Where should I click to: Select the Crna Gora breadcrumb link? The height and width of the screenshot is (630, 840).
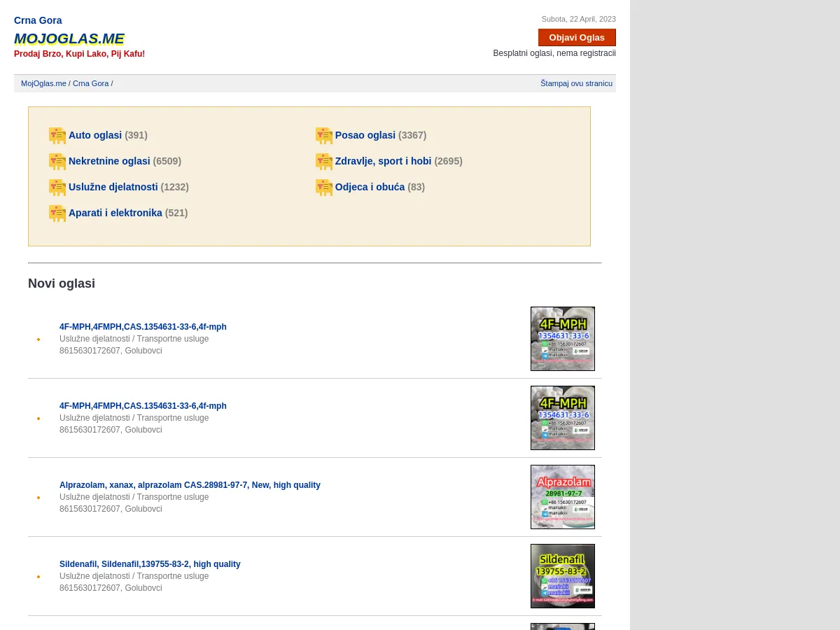(91, 83)
